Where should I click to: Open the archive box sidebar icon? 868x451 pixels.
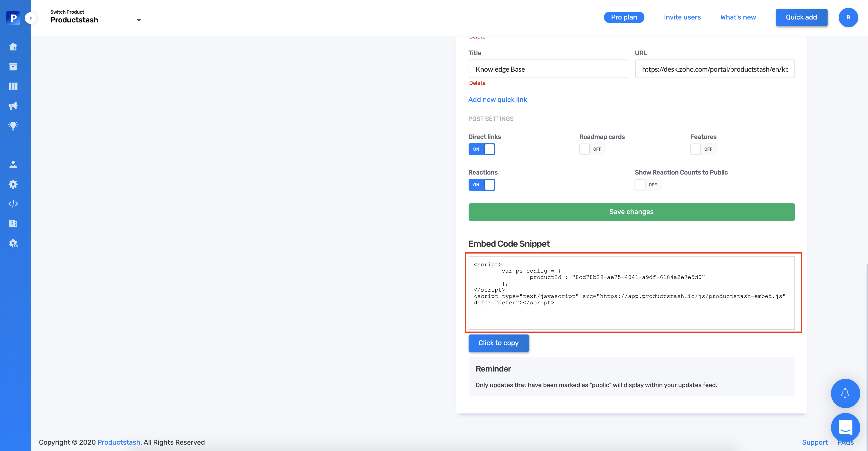[x=13, y=67]
